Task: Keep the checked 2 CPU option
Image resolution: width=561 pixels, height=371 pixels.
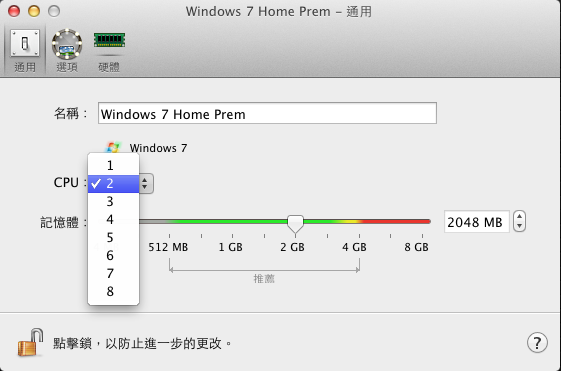Action: click(113, 184)
